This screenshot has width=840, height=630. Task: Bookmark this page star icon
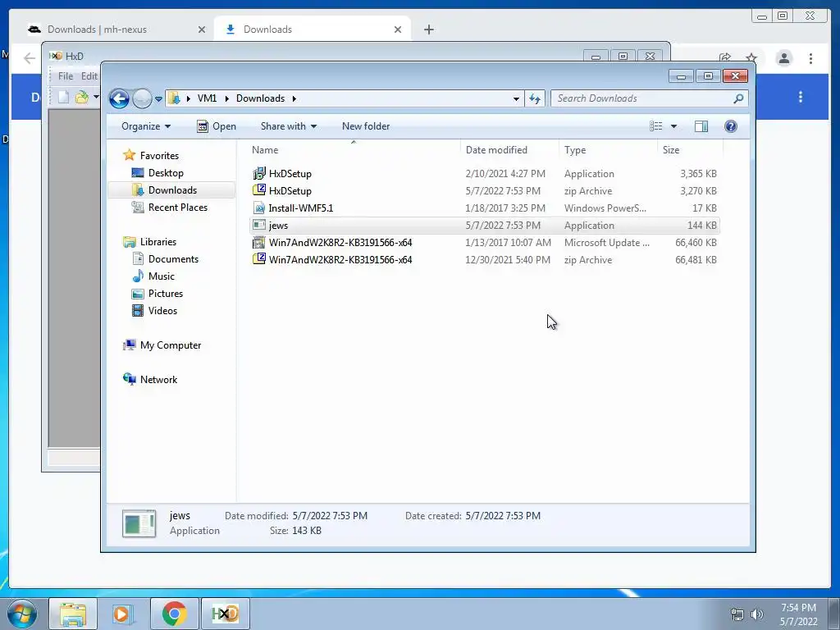(751, 58)
